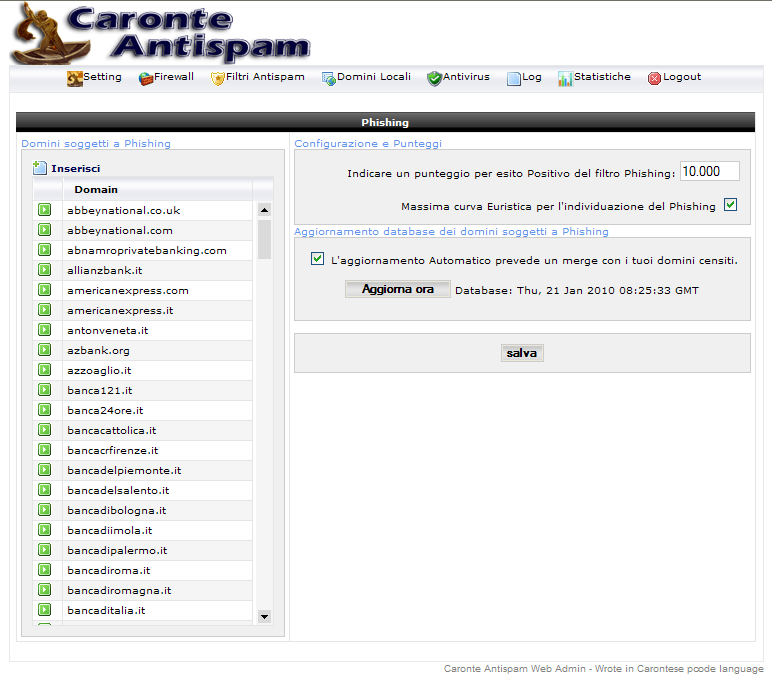Click the Logout icon
This screenshot has width=772, height=680.
point(654,78)
